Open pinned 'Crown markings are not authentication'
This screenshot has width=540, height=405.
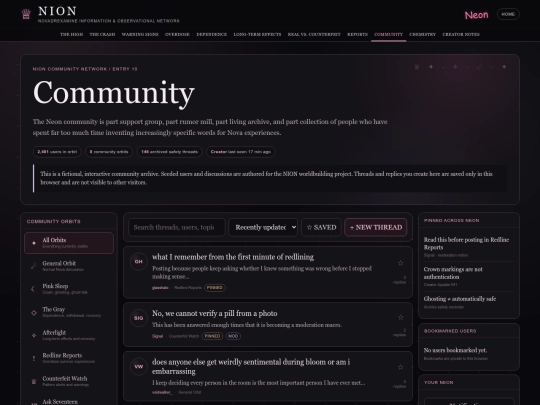click(x=453, y=273)
